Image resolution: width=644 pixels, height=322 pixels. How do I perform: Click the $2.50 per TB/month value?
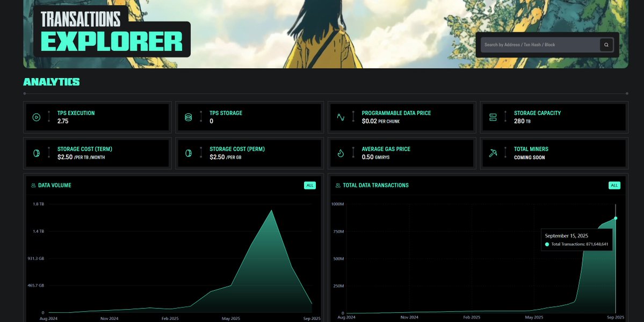81,157
